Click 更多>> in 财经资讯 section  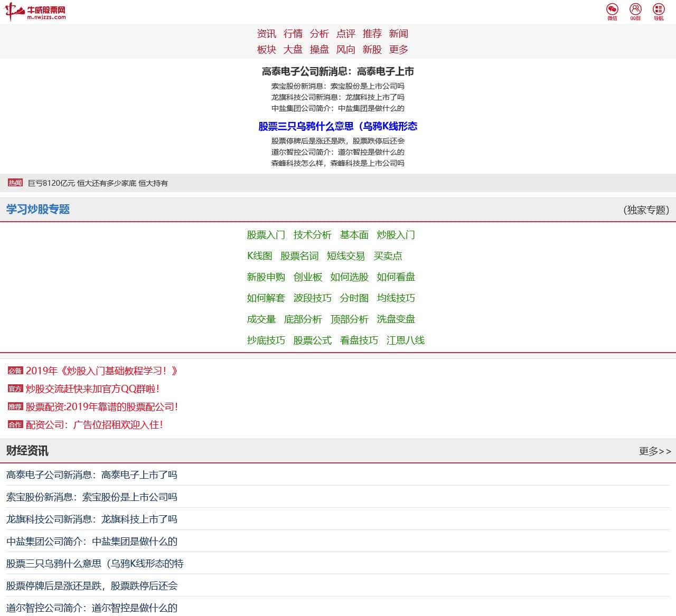[x=655, y=451]
